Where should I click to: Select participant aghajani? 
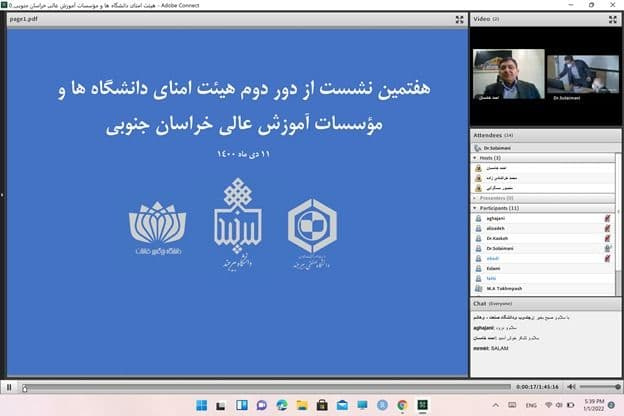pyautogui.click(x=543, y=218)
